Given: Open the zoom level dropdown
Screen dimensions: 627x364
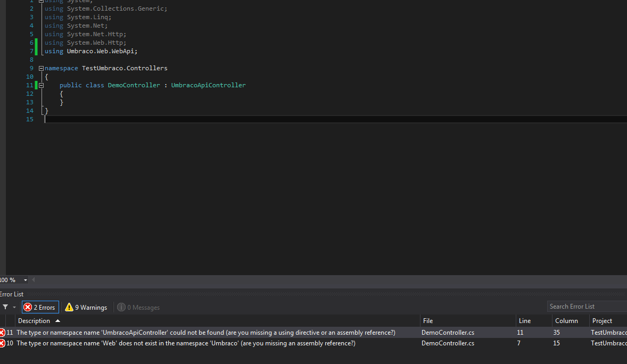Looking at the screenshot, I should point(25,280).
